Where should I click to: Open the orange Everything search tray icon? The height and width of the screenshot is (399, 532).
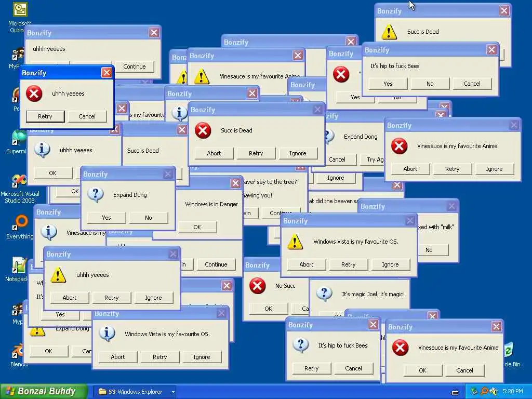(485, 391)
